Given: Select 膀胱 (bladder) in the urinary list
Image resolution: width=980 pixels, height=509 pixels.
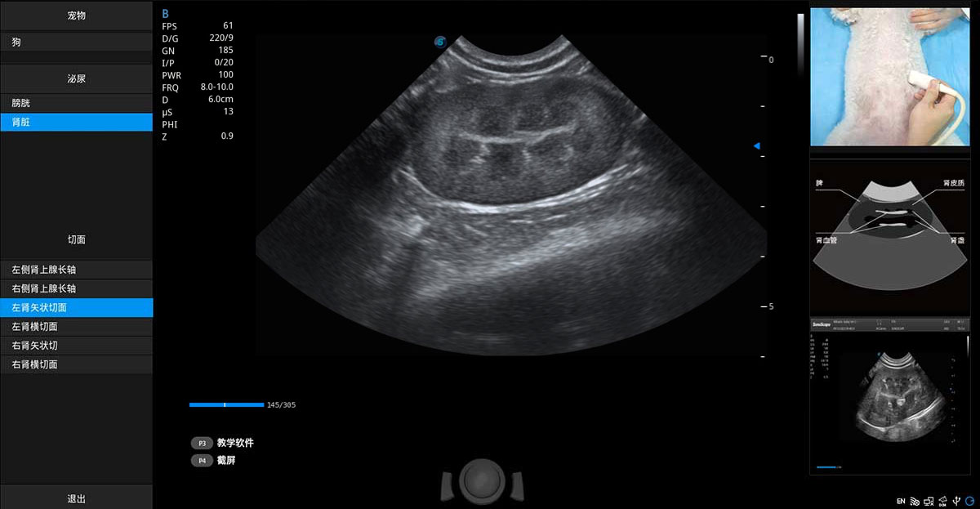Looking at the screenshot, I should click(x=76, y=104).
